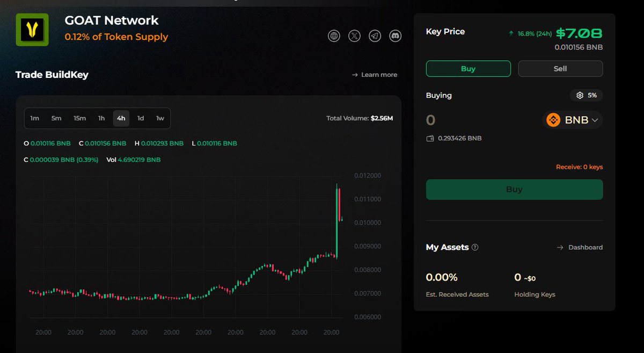
Task: Click the GOAT Network logo
Action: click(32, 30)
